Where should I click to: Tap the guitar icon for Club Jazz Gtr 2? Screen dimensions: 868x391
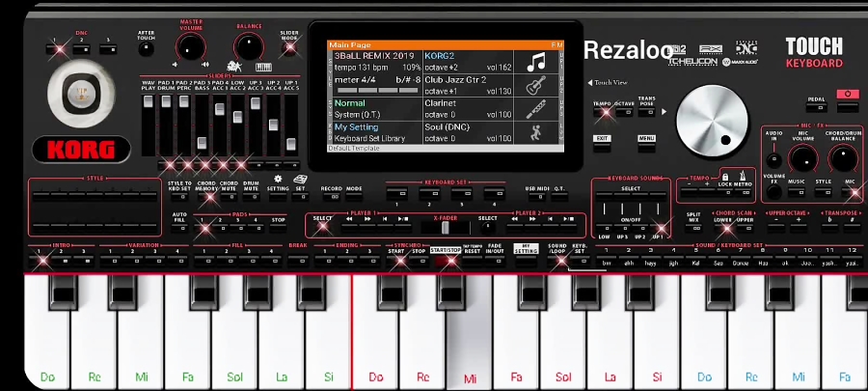(x=536, y=86)
